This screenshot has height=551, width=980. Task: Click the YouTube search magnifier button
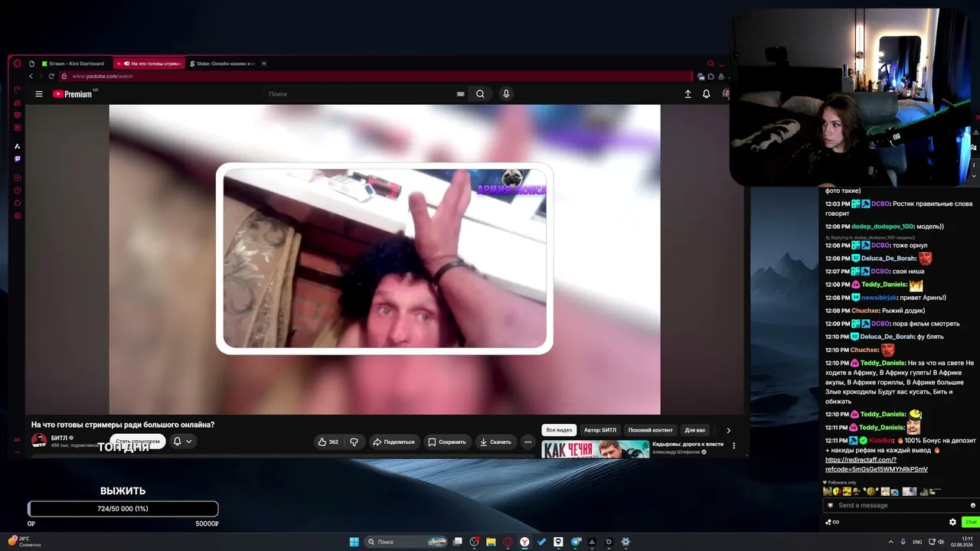coord(480,94)
